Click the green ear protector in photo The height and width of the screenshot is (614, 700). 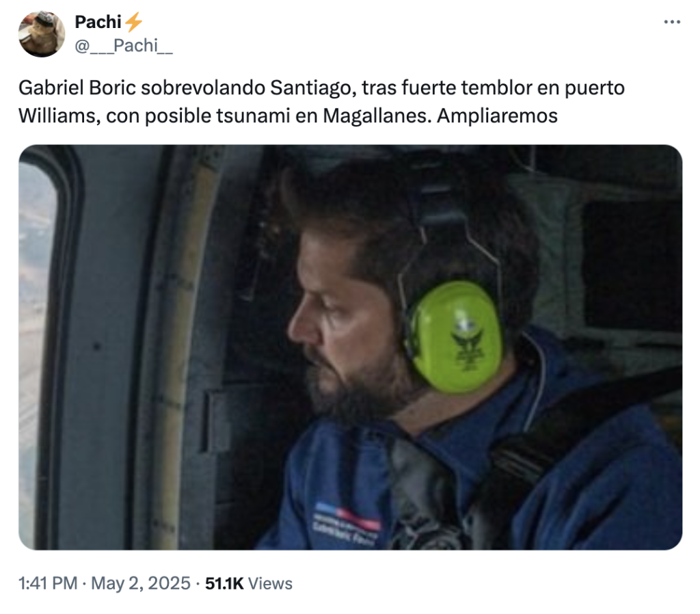[455, 337]
